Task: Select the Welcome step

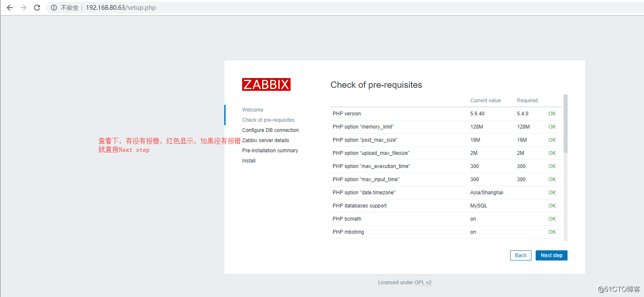Action: click(x=253, y=110)
